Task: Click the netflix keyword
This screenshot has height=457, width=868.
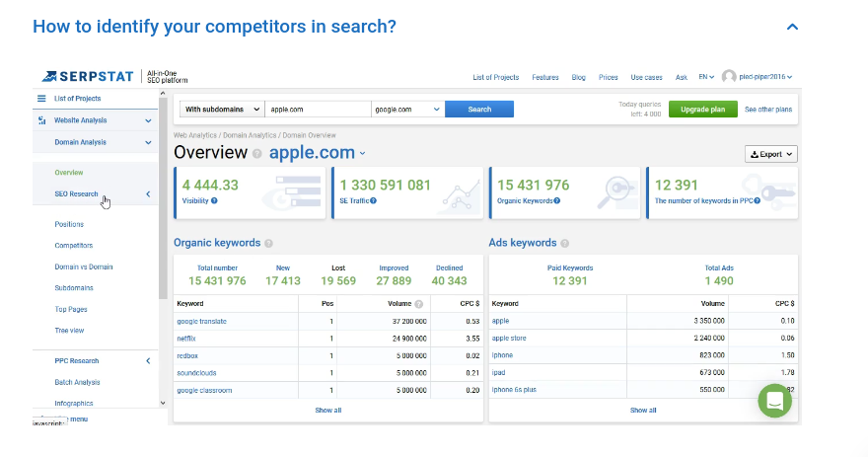Action: coord(186,339)
